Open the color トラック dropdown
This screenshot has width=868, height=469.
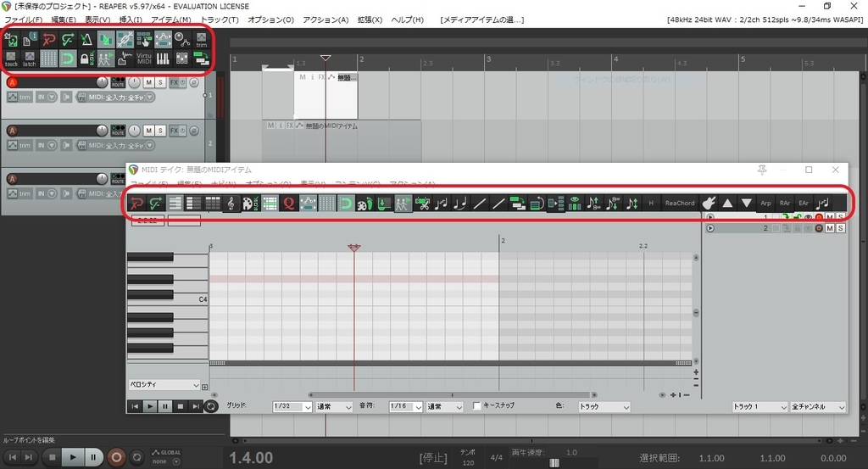click(x=604, y=407)
